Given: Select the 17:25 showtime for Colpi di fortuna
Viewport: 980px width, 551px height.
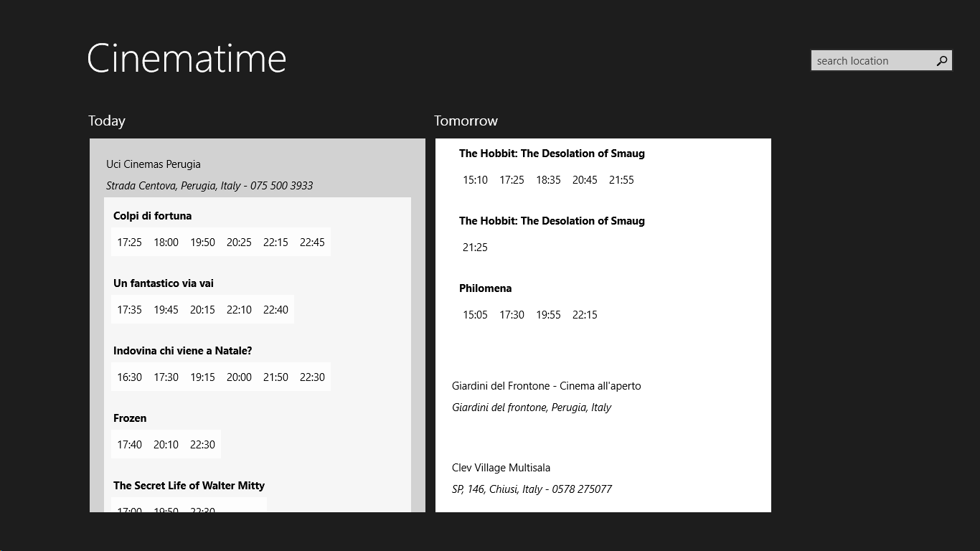Looking at the screenshot, I should (x=129, y=242).
